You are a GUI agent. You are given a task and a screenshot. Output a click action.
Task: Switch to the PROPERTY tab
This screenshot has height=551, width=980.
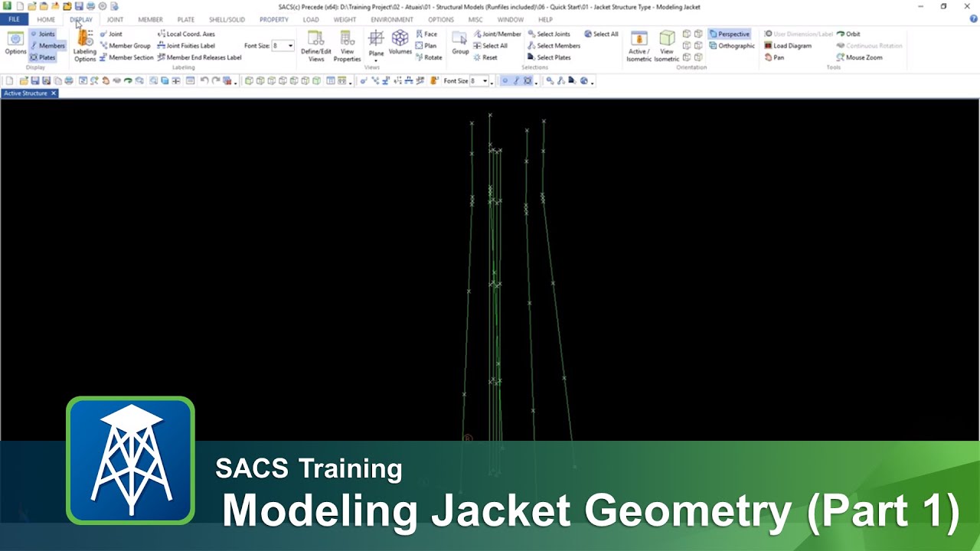(274, 19)
